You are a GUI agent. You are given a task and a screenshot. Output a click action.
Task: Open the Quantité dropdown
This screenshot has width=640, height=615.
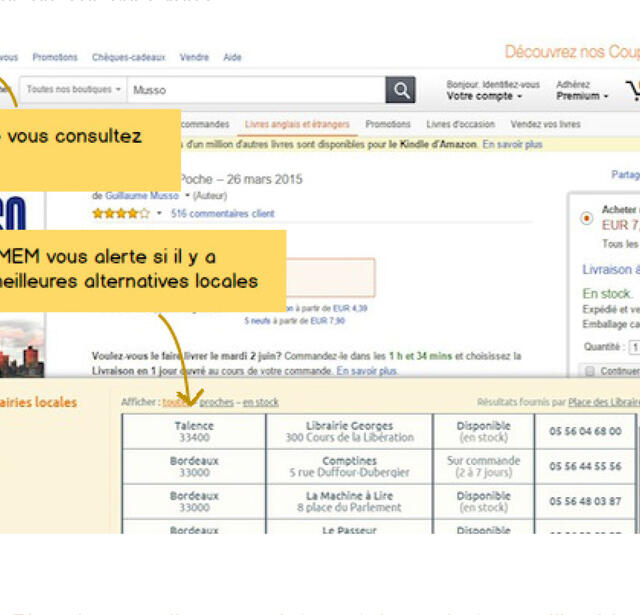[635, 347]
